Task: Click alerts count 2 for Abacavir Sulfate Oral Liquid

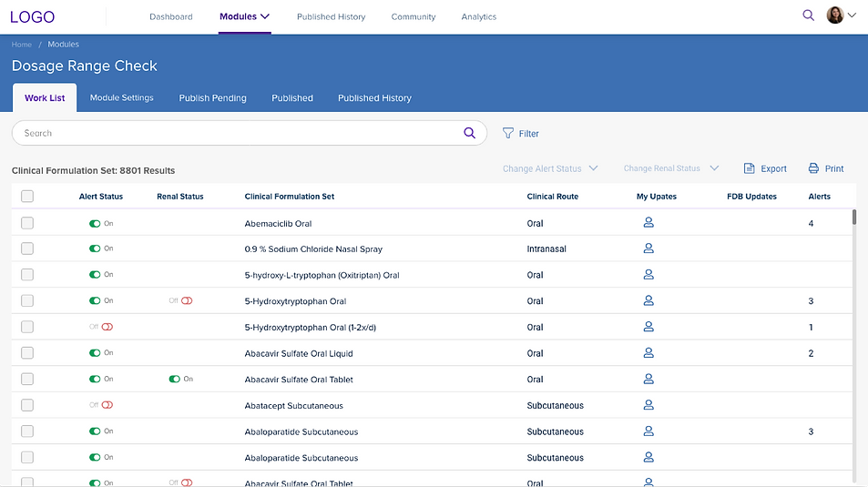Action: [x=811, y=353]
